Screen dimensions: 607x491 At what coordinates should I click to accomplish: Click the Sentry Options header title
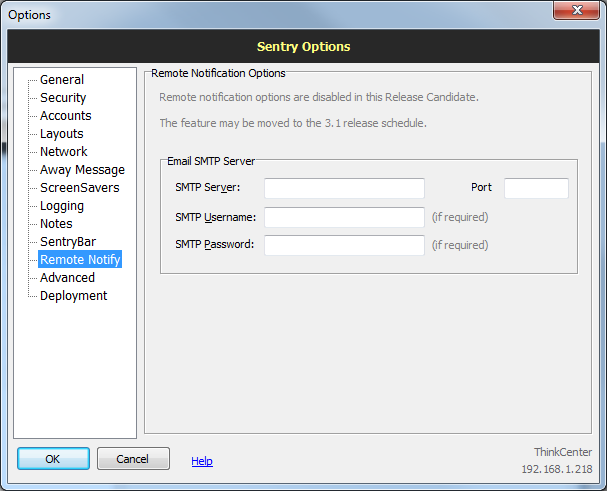(x=304, y=46)
